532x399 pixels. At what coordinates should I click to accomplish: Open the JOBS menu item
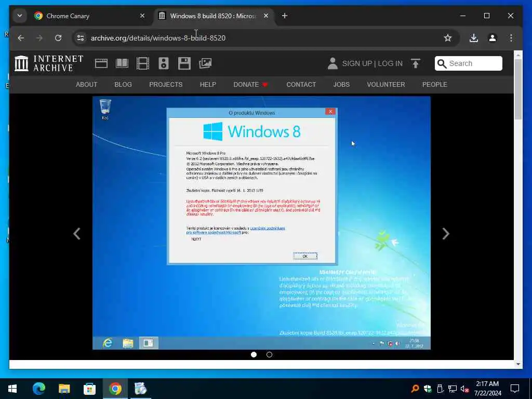tap(341, 85)
